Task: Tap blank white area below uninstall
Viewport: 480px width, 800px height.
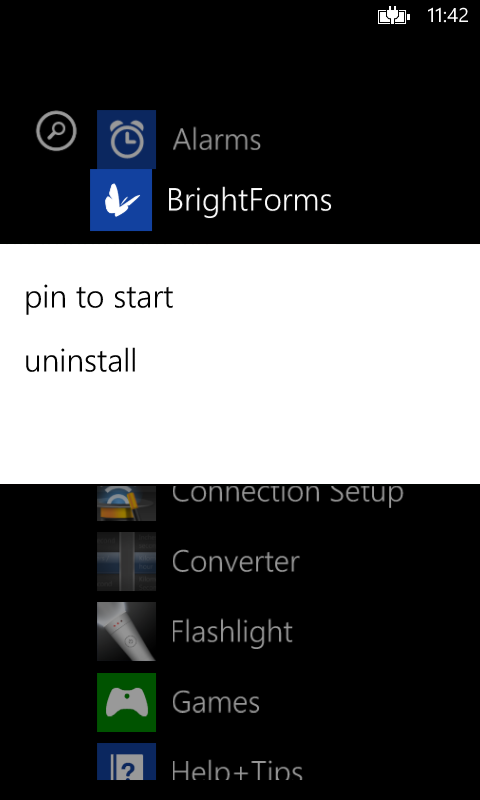Action: pos(240,434)
